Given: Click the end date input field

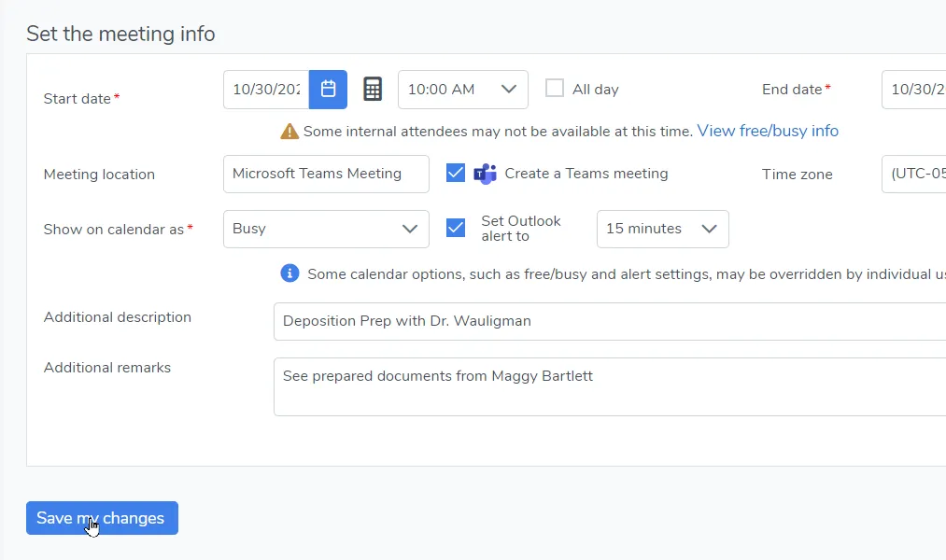Looking at the screenshot, I should pyautogui.click(x=915, y=90).
